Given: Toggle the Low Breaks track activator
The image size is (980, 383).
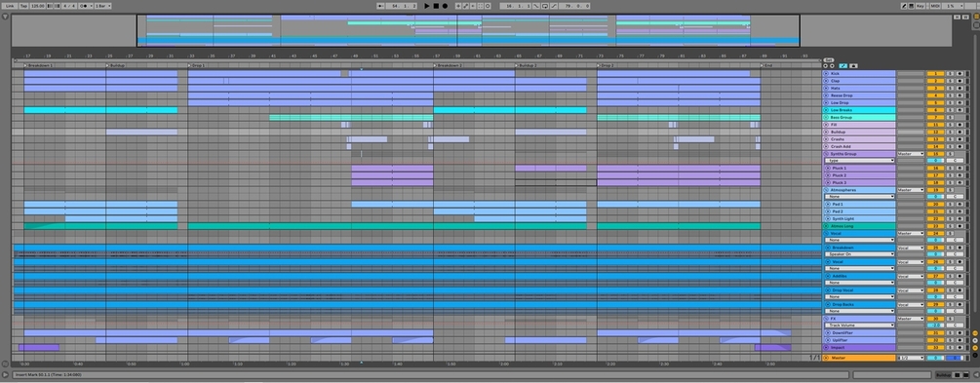Looking at the screenshot, I should [x=935, y=110].
